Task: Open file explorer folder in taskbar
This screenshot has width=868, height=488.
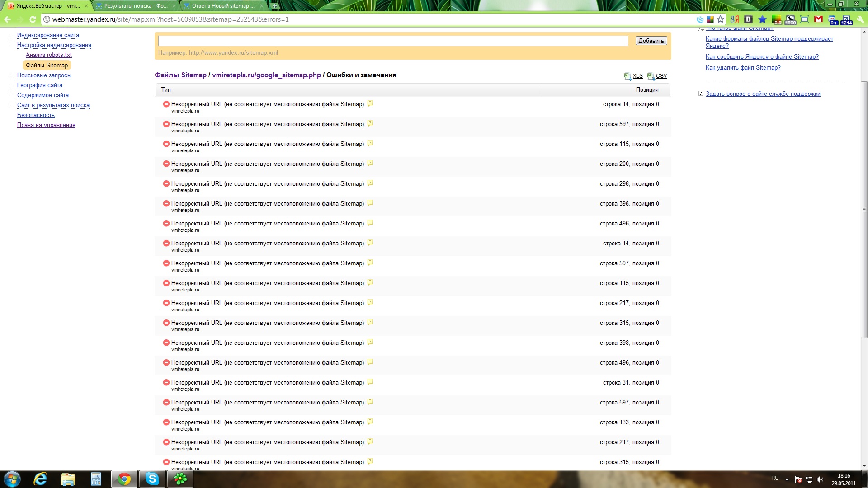Action: tap(68, 479)
